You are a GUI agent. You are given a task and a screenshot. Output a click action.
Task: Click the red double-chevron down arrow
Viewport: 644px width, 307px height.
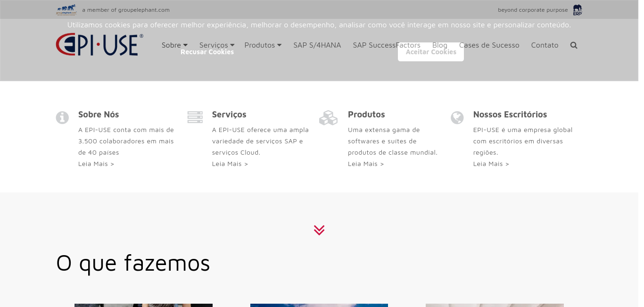pos(319,230)
